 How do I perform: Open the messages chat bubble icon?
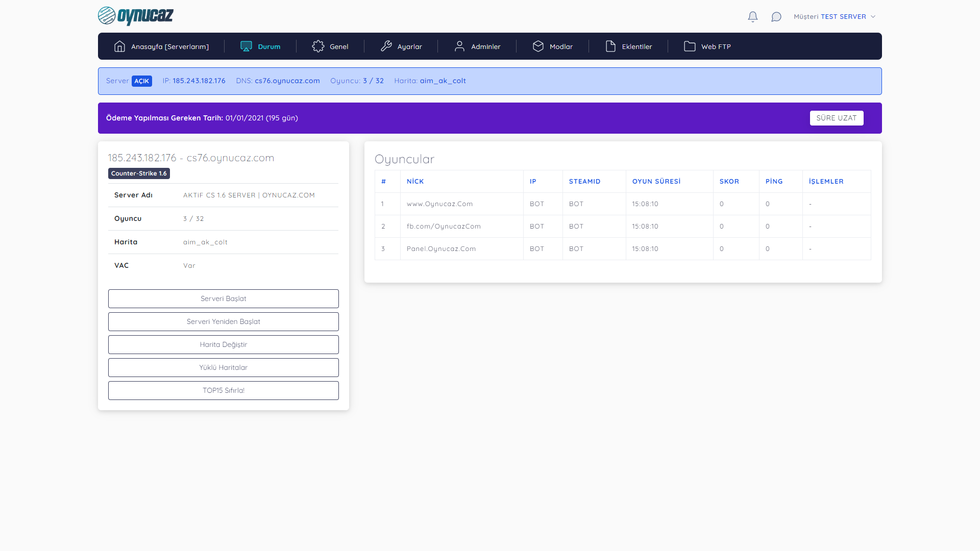coord(776,17)
